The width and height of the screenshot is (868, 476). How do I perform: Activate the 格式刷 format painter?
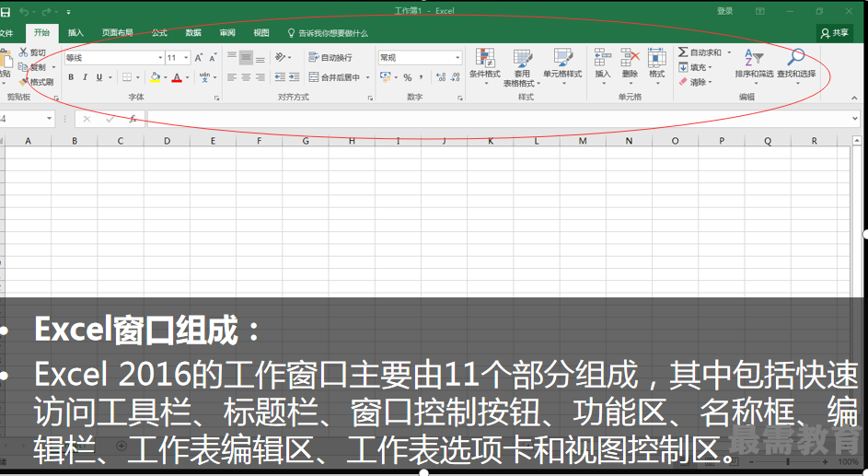pyautogui.click(x=36, y=82)
